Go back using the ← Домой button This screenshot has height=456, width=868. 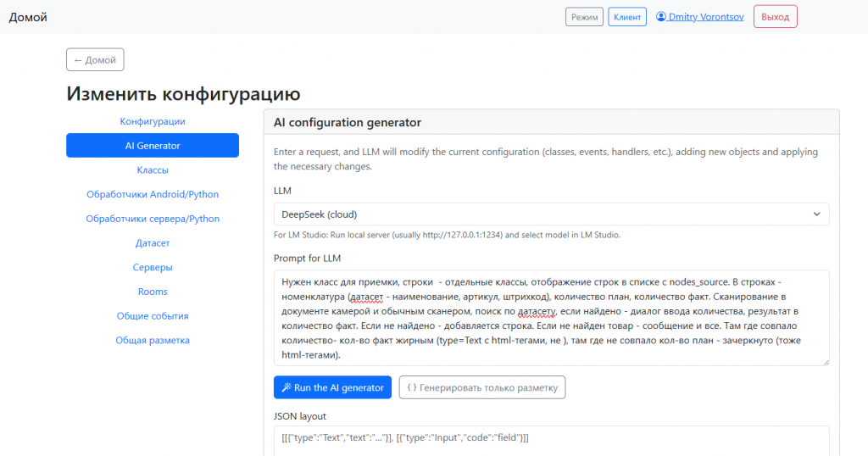(96, 60)
